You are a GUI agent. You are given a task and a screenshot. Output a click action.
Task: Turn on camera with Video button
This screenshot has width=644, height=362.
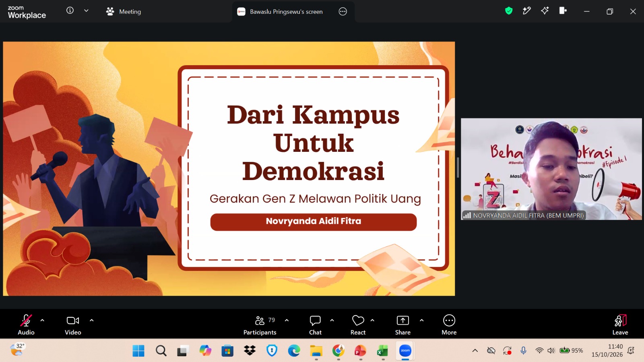73,325
